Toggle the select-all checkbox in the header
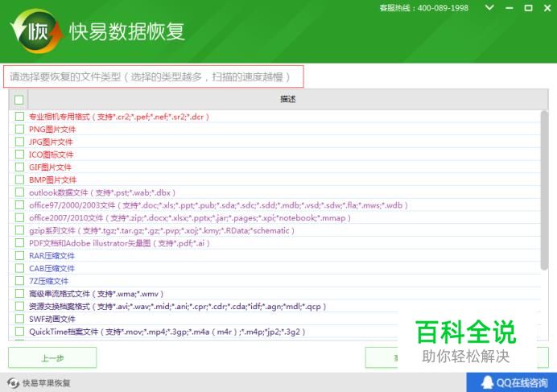The width and height of the screenshot is (557, 392). pos(19,100)
